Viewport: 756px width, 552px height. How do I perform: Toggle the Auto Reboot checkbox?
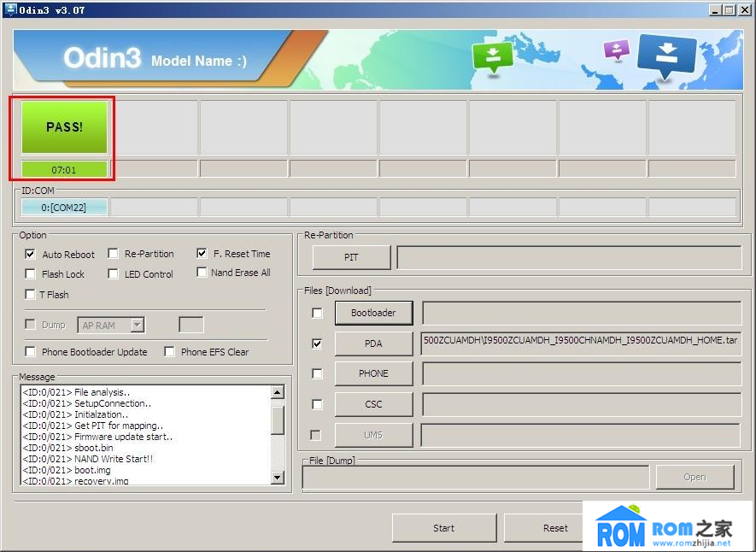30,254
